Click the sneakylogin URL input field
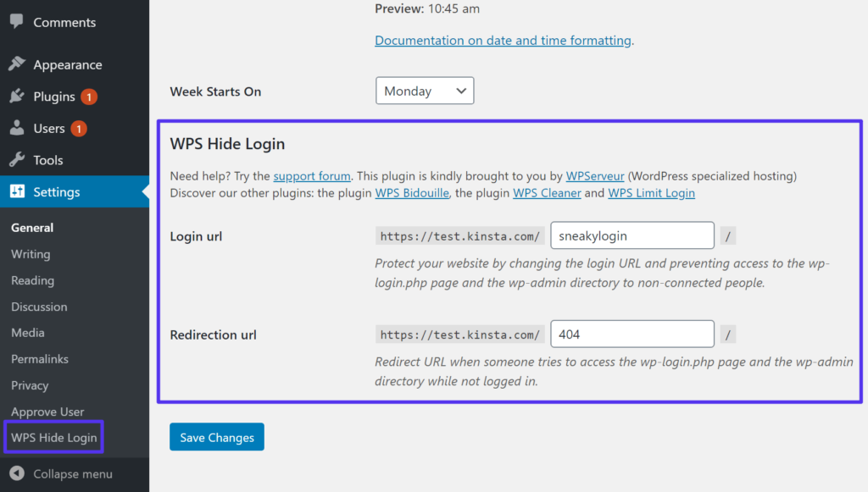The height and width of the screenshot is (492, 868). pyautogui.click(x=632, y=235)
